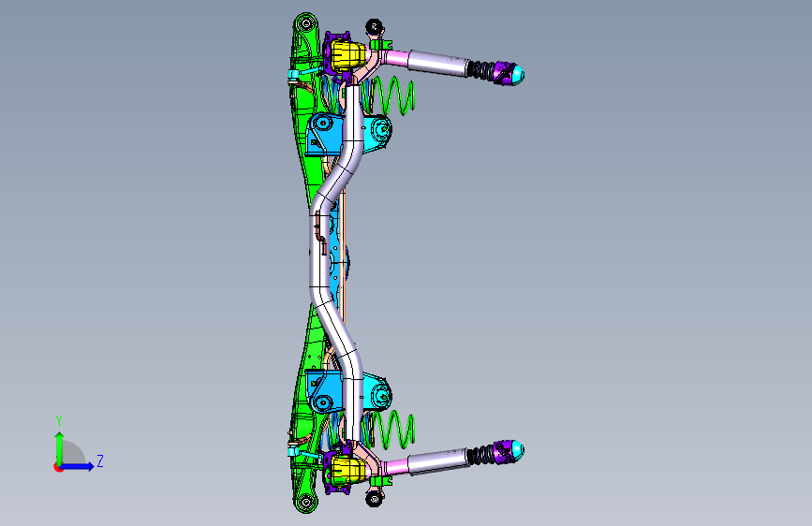Select the cyan cap on the lower shock tip
Image resolution: width=812 pixels, height=526 pixels.
(x=517, y=450)
